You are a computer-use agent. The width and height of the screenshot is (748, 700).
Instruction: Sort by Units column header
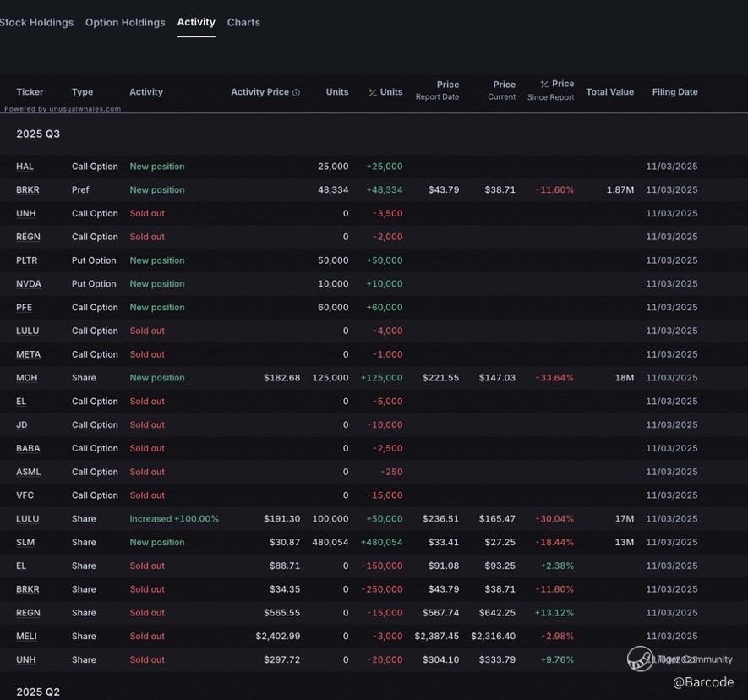pos(336,91)
